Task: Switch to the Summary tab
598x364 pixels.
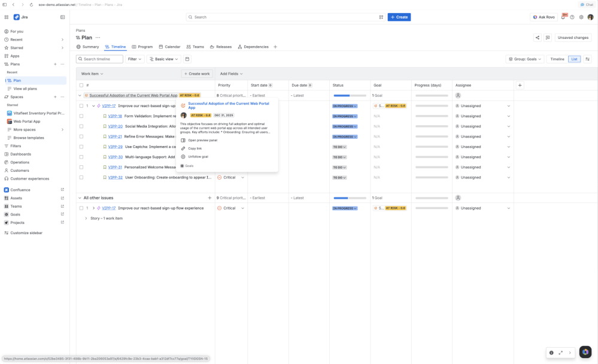Action: pyautogui.click(x=87, y=47)
